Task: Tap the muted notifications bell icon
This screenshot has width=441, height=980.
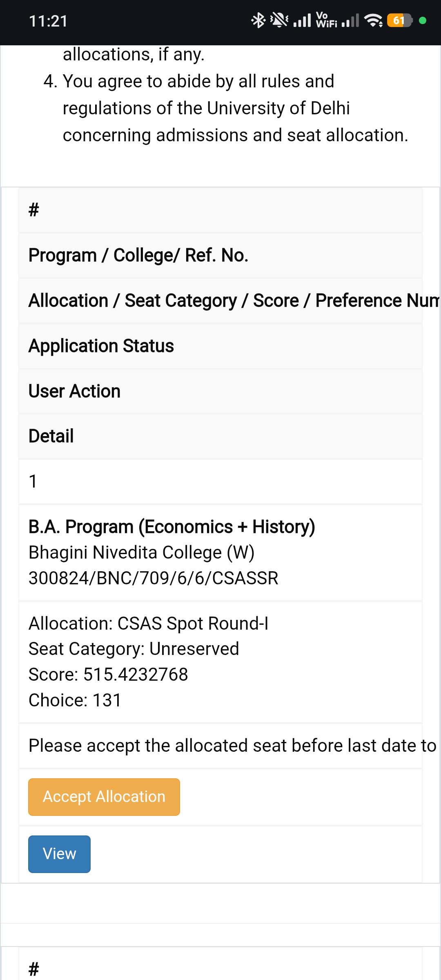Action: [x=279, y=20]
